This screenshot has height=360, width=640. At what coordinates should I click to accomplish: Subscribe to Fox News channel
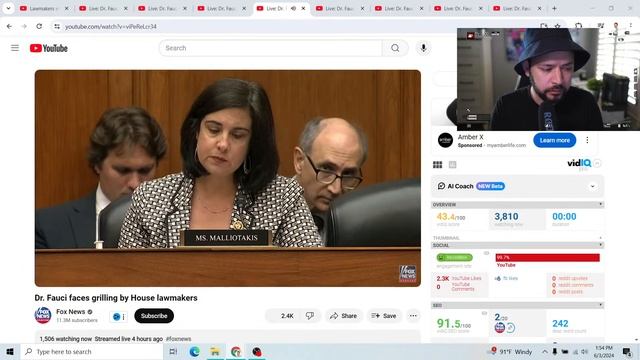coord(154,316)
